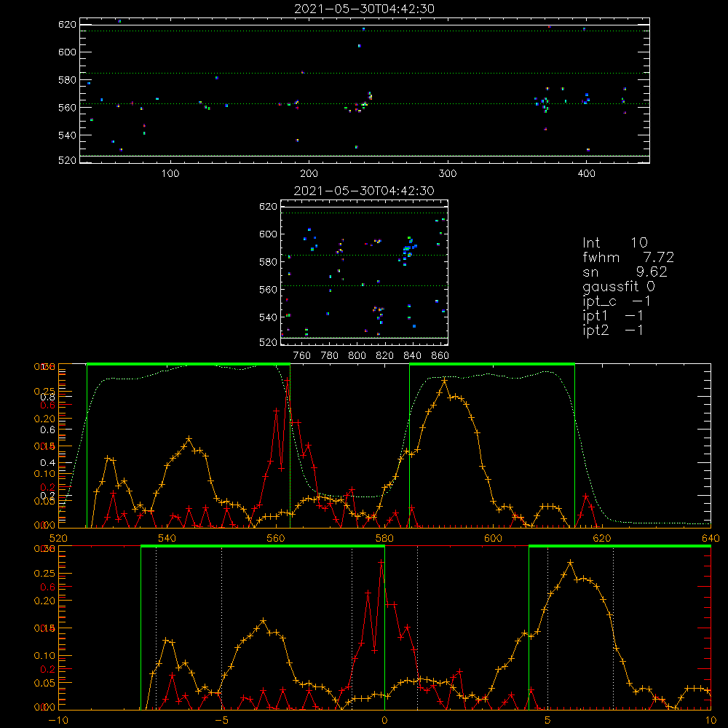Viewport: 728px width, 728px height.
Task: Click x-axis label 640 of the upper profile plot
Action: tap(711, 539)
